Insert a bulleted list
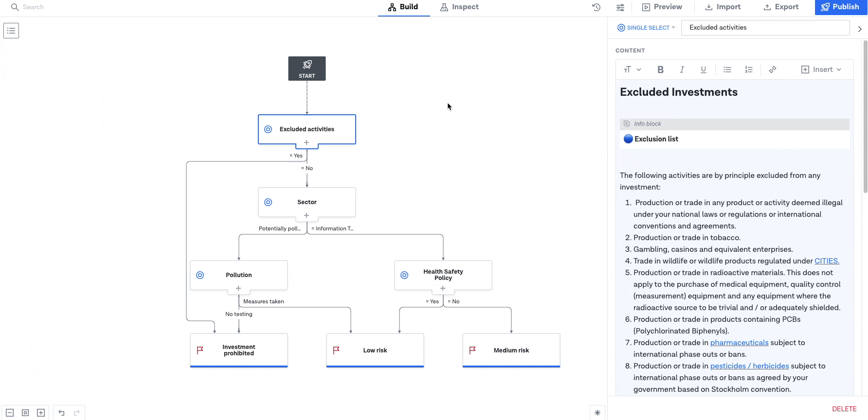Screen dimensions: 868x420 click(x=727, y=70)
